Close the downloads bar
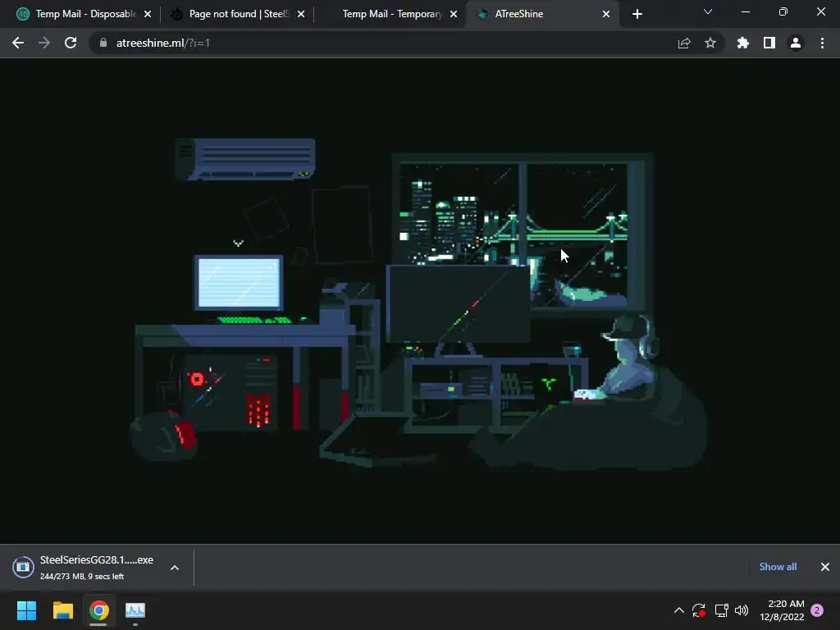The image size is (840, 630). coord(825,567)
